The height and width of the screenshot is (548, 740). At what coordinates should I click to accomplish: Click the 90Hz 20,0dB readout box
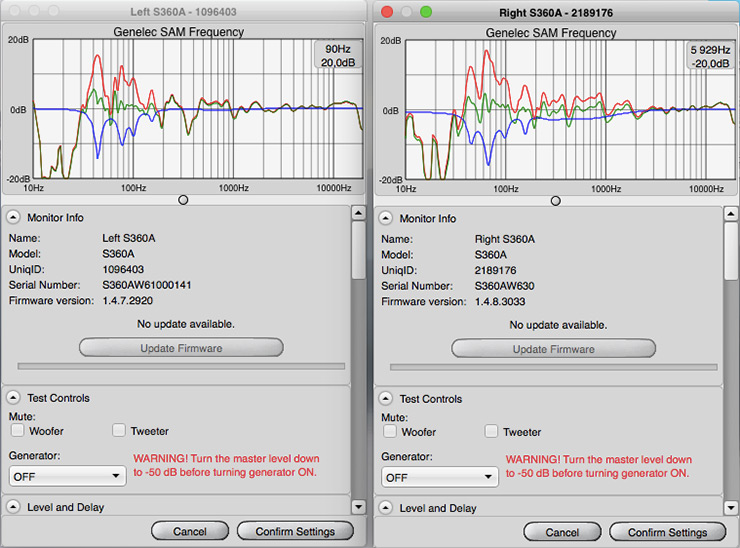[x=338, y=55]
